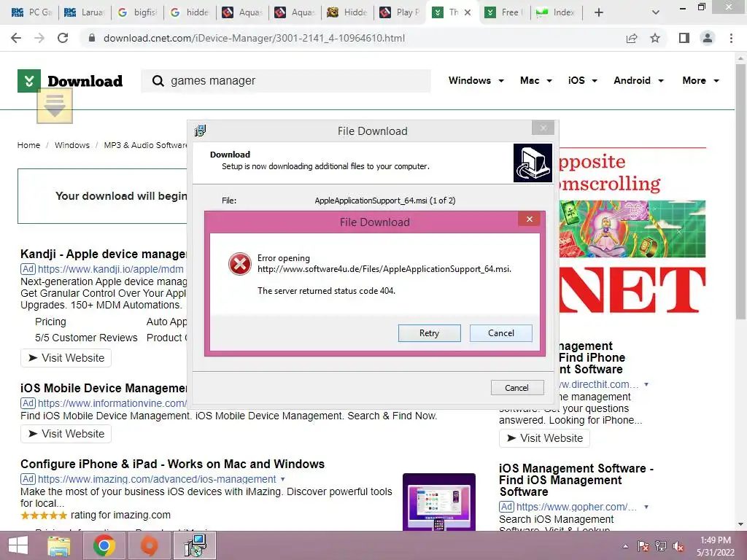This screenshot has height=560, width=747.
Task: Expand the gopher.com ad options arrow
Action: click(646, 507)
